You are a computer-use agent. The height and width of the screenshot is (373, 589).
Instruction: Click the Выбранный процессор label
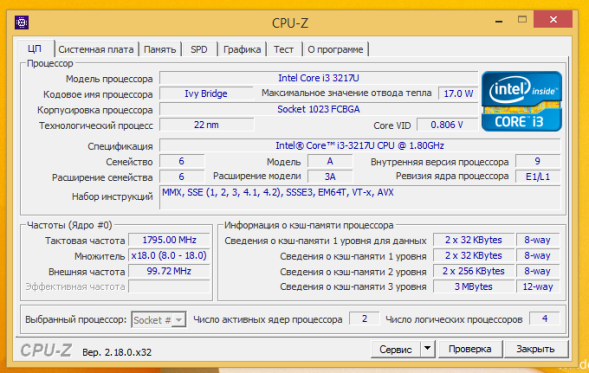76,320
